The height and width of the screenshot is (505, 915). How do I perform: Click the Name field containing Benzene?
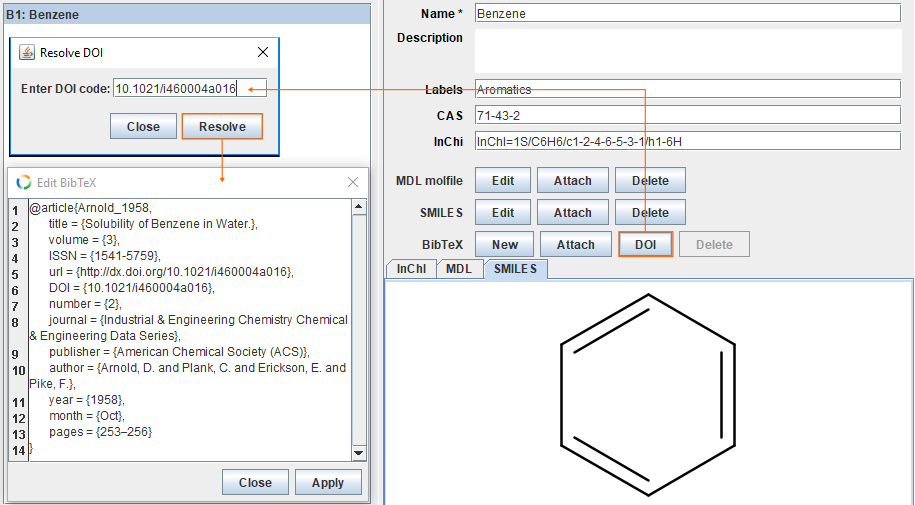(688, 13)
